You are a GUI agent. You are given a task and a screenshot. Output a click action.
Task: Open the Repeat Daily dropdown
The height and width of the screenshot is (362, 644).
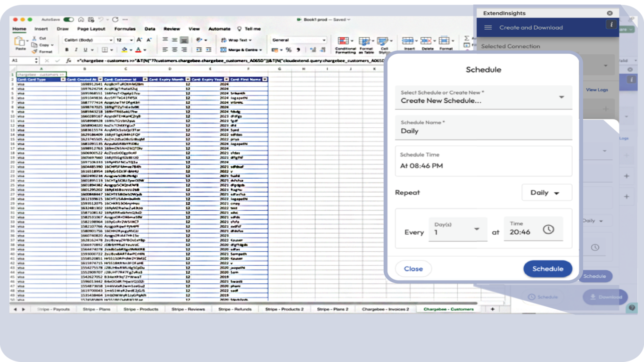547,192
